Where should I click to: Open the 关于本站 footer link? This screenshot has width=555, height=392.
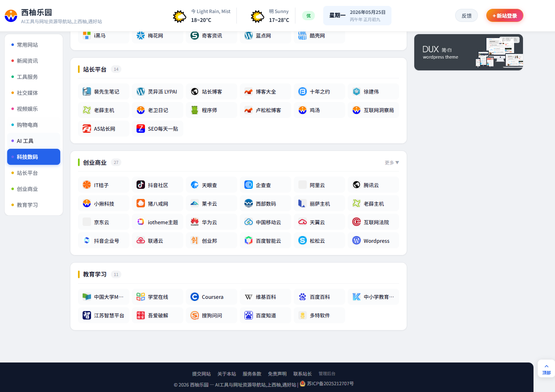coord(227,374)
